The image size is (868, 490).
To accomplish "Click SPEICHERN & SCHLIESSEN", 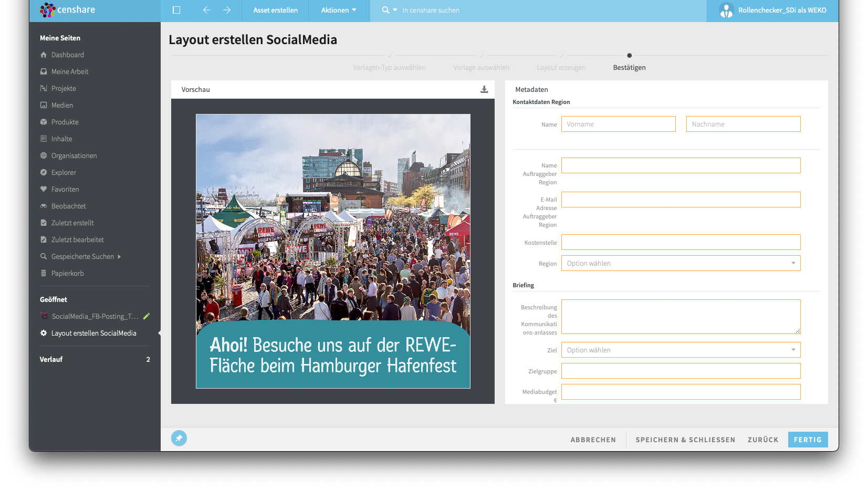I will 685,440.
